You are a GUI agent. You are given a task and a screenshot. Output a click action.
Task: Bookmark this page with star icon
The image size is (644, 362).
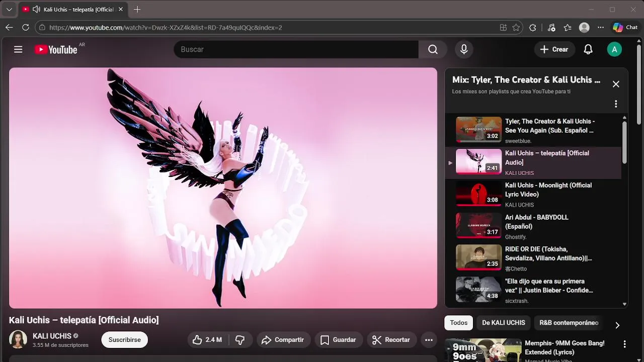[516, 28]
